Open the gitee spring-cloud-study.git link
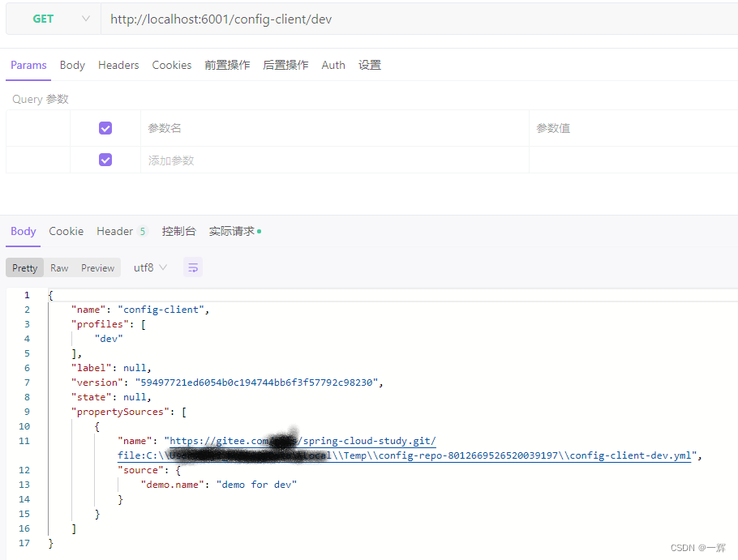The width and height of the screenshot is (738, 560). 302,441
